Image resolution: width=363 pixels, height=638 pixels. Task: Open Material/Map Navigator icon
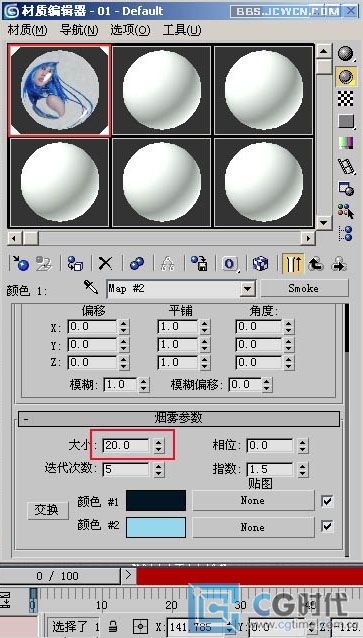coord(346,233)
